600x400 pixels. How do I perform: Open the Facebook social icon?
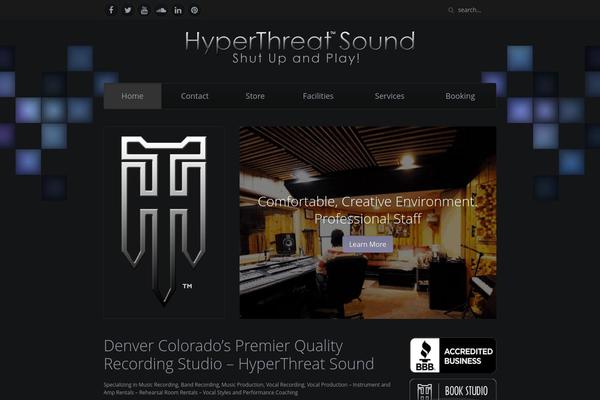[x=111, y=10]
